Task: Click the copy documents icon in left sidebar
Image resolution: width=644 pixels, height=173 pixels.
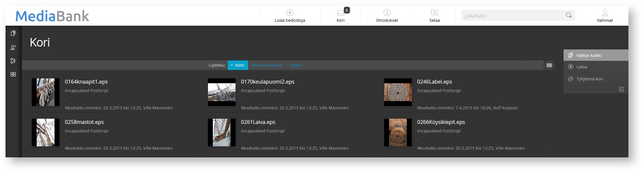Action: pyautogui.click(x=13, y=33)
